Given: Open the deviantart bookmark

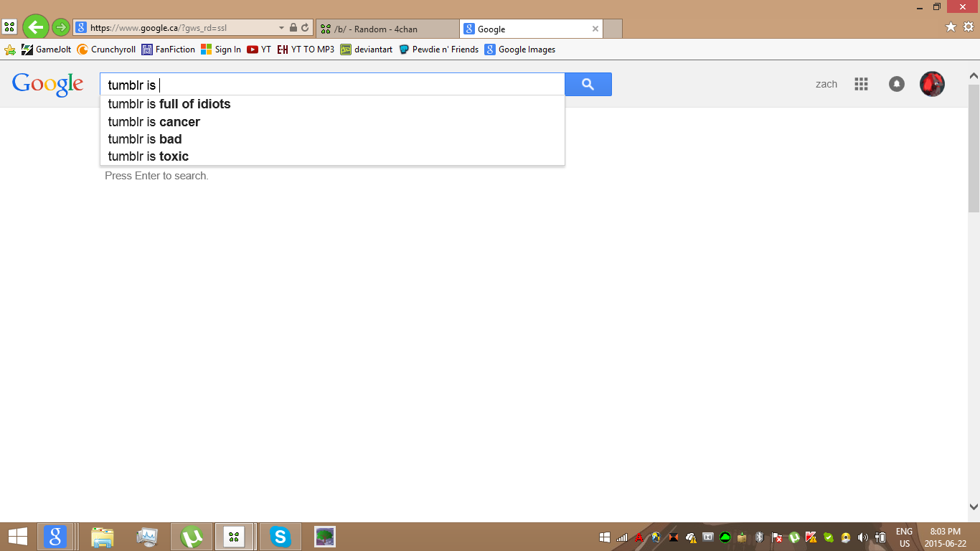Looking at the screenshot, I should 367,50.
